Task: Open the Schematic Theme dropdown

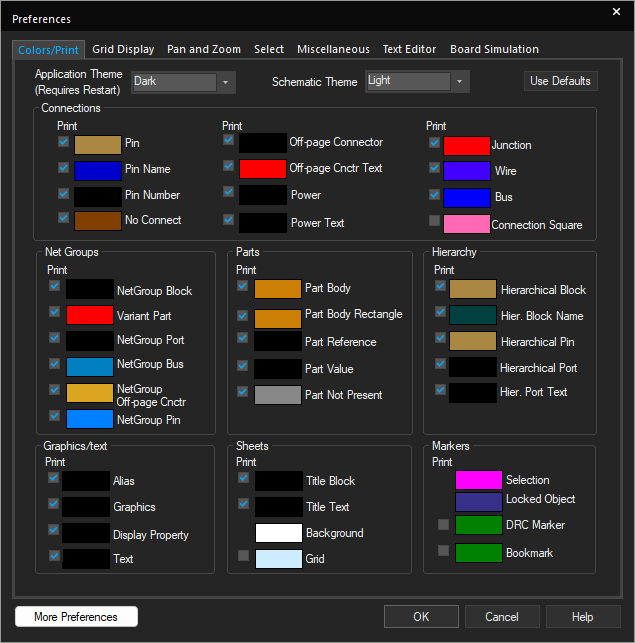Action: [460, 81]
